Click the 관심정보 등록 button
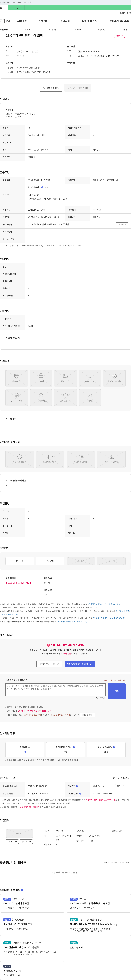The width and height of the screenshot is (131, 980). pos(51,88)
